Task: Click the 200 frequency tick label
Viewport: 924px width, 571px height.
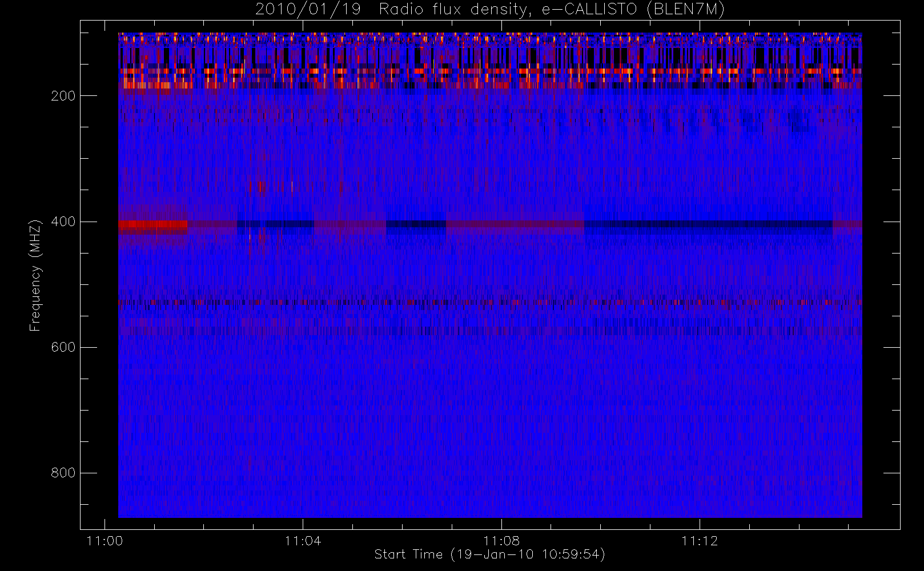Action: pos(63,96)
